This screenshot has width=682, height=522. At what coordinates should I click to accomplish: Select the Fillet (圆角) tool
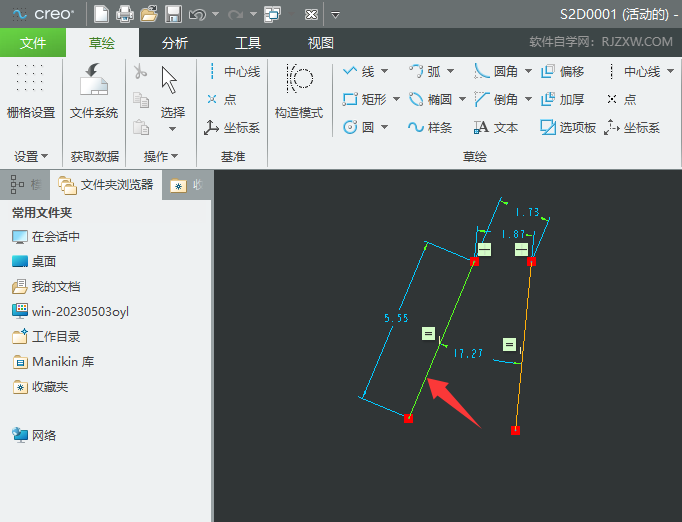pyautogui.click(x=496, y=71)
